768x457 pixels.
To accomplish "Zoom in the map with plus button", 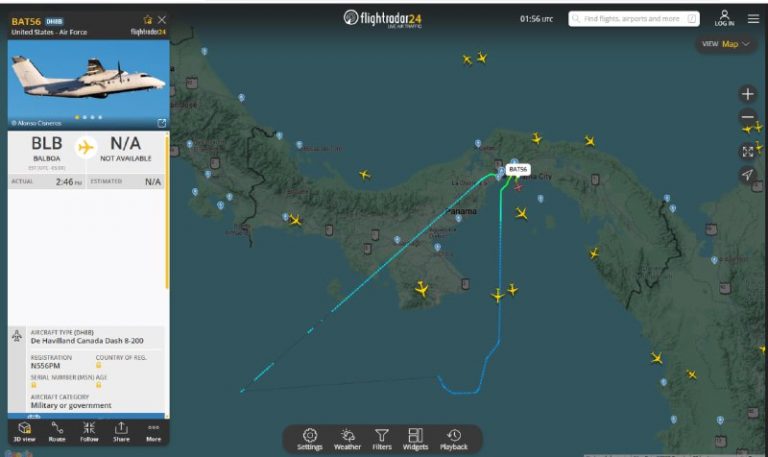I will pos(747,94).
